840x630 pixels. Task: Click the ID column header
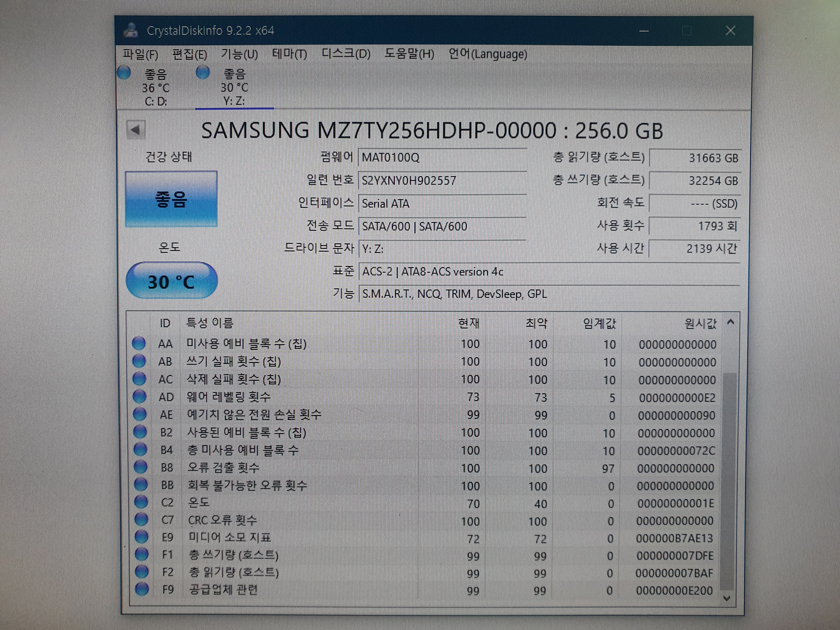[165, 323]
